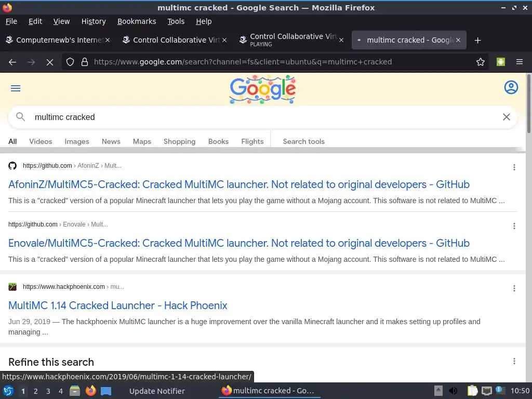Viewport: 532px width, 399px height.
Task: Switch to virtual desktop 2
Action: click(x=36, y=391)
